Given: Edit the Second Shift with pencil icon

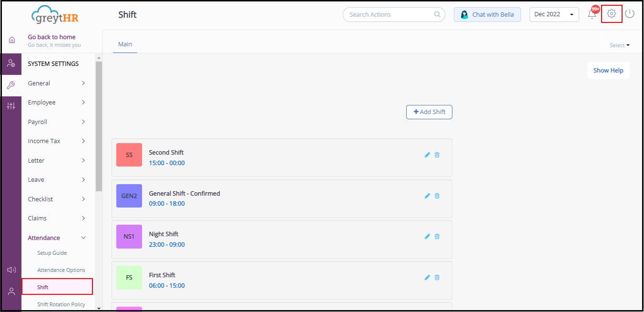Looking at the screenshot, I should pyautogui.click(x=427, y=155).
